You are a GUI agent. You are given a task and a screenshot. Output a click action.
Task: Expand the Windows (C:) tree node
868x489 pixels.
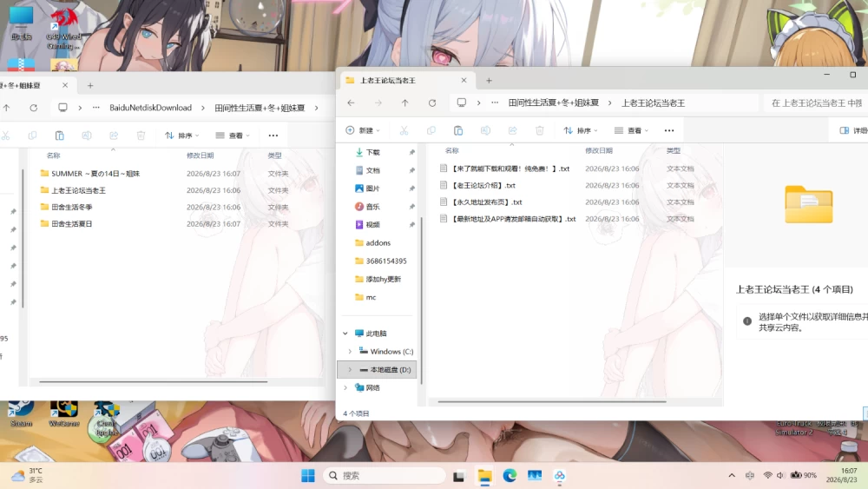pos(350,352)
